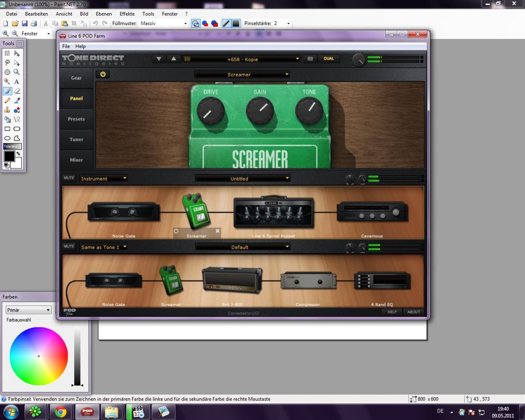Open the Help menu in POD Farm
This screenshot has width=525, height=420.
click(80, 46)
